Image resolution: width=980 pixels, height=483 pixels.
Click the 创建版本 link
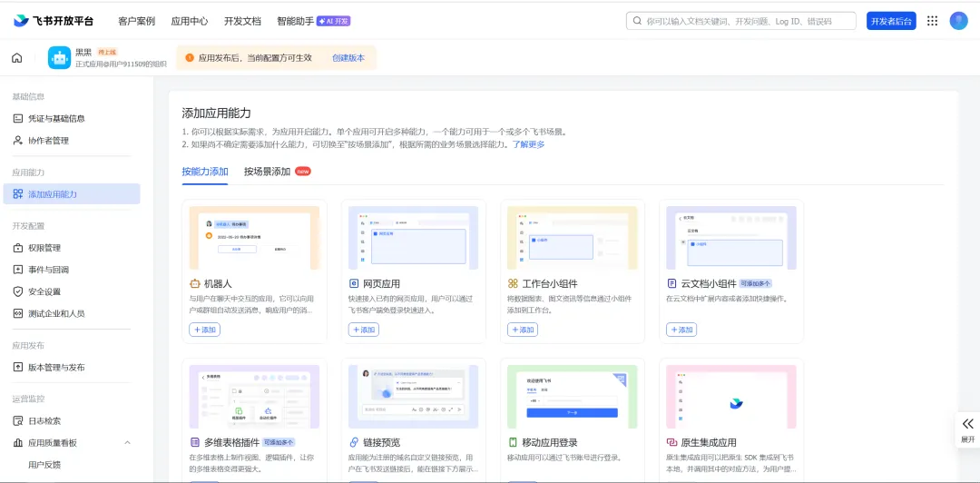click(x=348, y=57)
